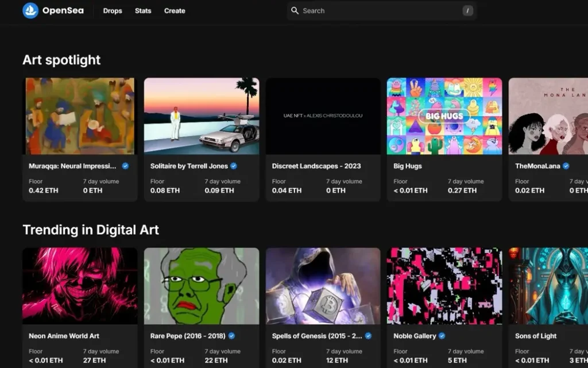Open the Big Hugs colorful grid thumbnail
The height and width of the screenshot is (368, 588).
(444, 116)
